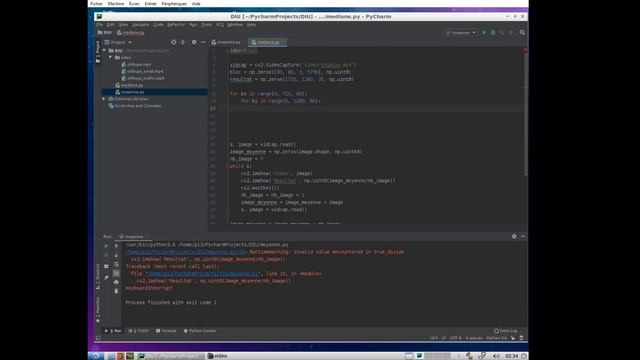Click the collapse-all icon in Project panel header
This screenshot has width=640, height=360.
coord(183,42)
